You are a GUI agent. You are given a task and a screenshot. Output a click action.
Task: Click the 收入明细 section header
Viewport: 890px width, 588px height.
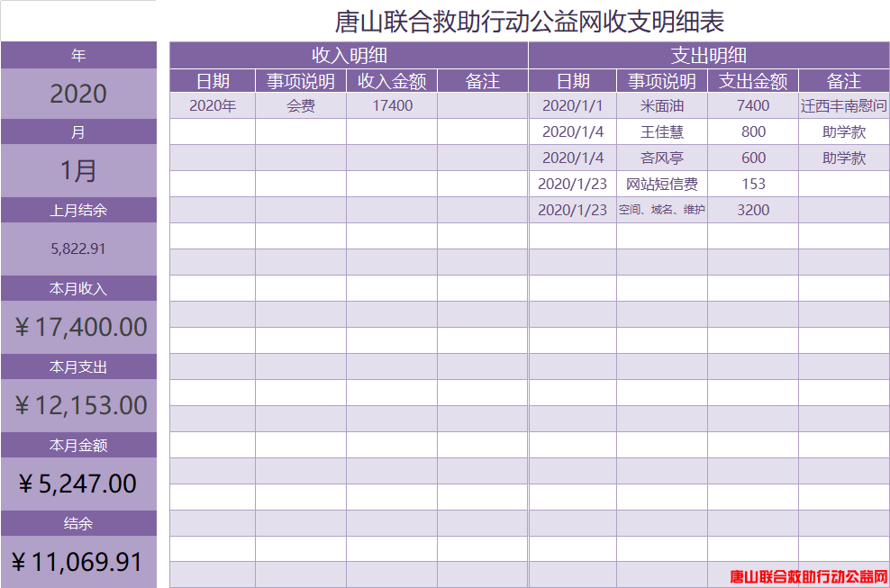pos(350,56)
